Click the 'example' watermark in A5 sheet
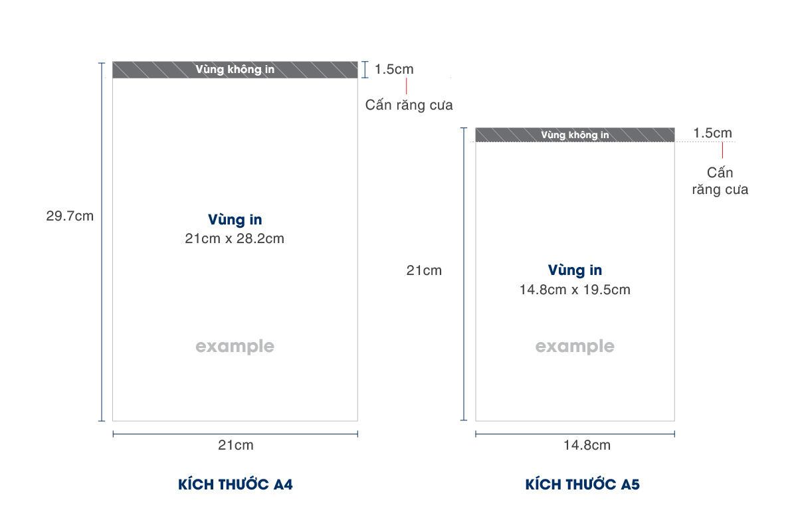The width and height of the screenshot is (798, 532). [575, 346]
